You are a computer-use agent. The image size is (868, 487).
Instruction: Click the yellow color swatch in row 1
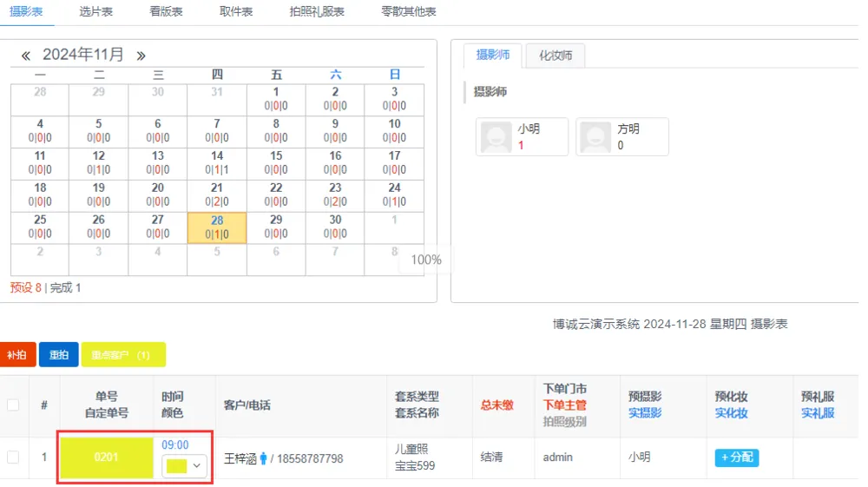click(x=177, y=466)
